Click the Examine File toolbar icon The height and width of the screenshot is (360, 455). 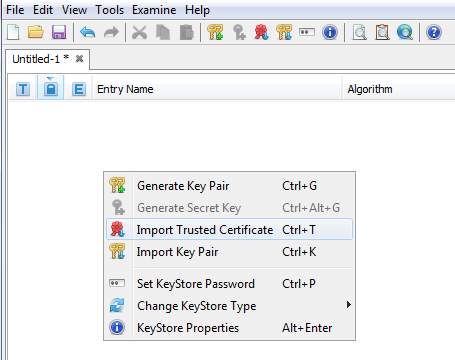360,32
